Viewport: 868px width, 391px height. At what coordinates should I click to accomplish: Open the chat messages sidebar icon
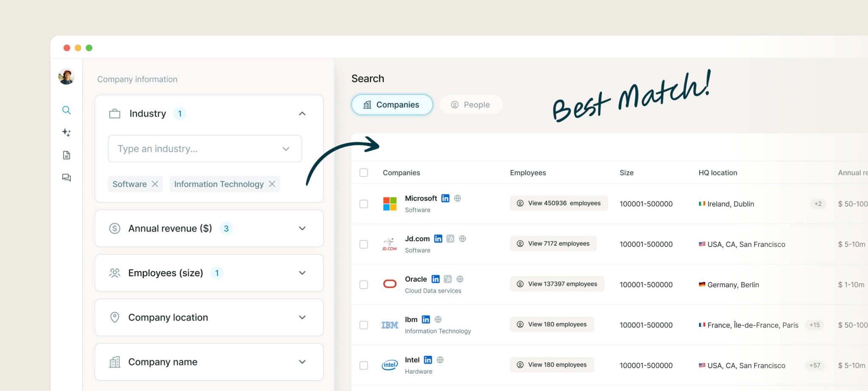(67, 177)
